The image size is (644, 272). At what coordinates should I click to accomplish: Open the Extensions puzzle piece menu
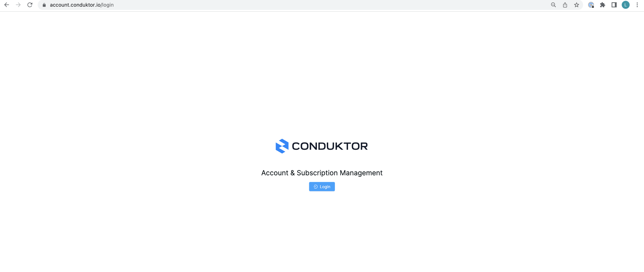603,5
